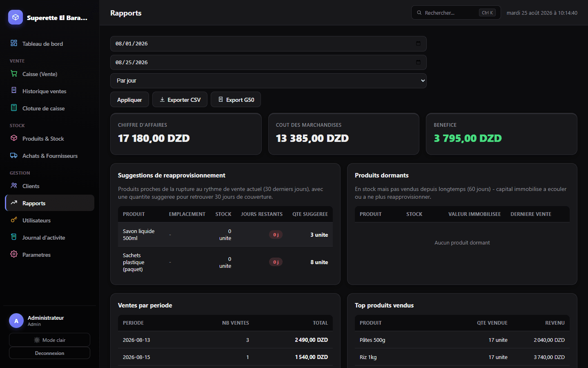The width and height of the screenshot is (588, 368).
Task: Open Journal d'activite page
Action: click(x=49, y=237)
